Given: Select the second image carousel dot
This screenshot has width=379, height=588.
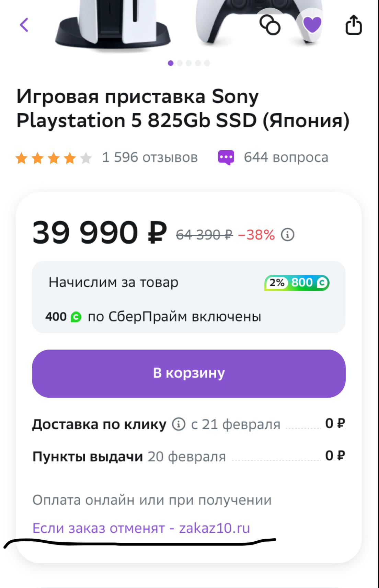Looking at the screenshot, I should [180, 63].
